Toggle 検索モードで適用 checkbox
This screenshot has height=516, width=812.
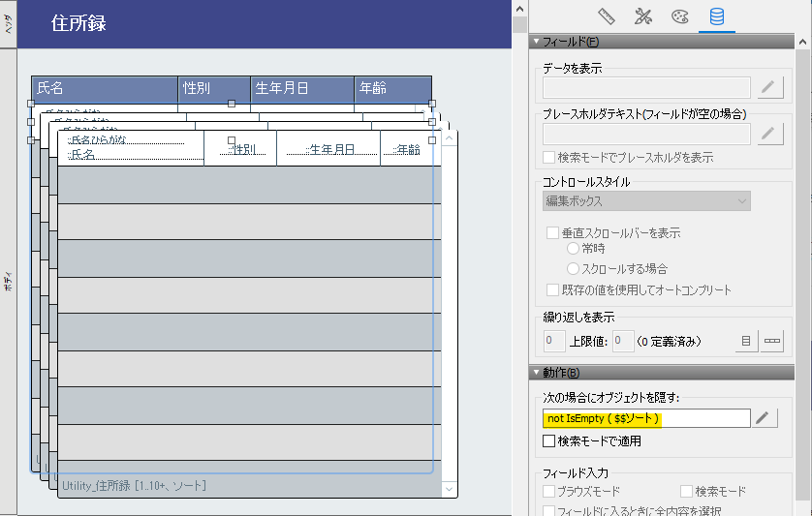coord(549,440)
